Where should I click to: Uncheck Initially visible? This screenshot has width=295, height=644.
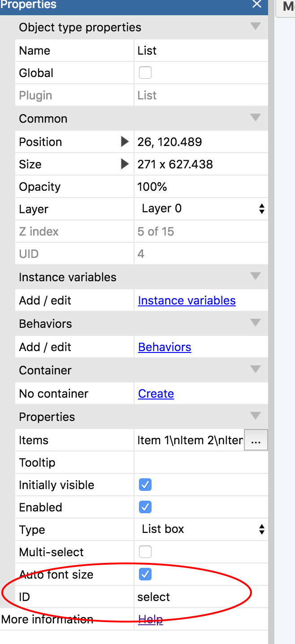(145, 485)
